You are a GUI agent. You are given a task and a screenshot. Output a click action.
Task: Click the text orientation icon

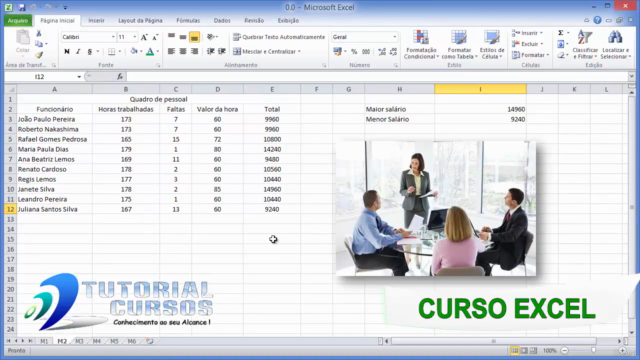(211, 37)
